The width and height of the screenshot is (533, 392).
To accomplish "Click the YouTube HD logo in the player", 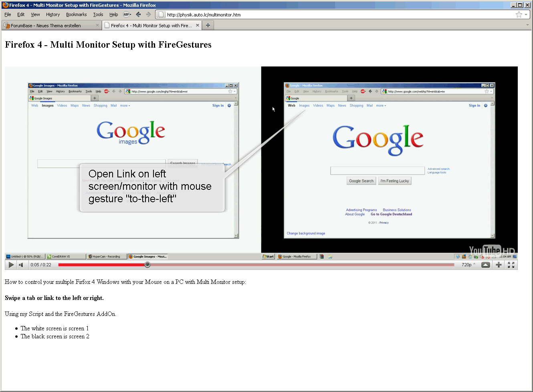I will (492, 250).
